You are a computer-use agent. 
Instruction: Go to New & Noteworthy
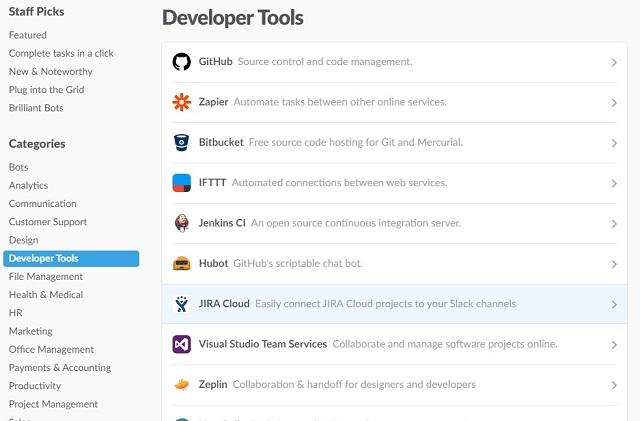click(x=51, y=71)
